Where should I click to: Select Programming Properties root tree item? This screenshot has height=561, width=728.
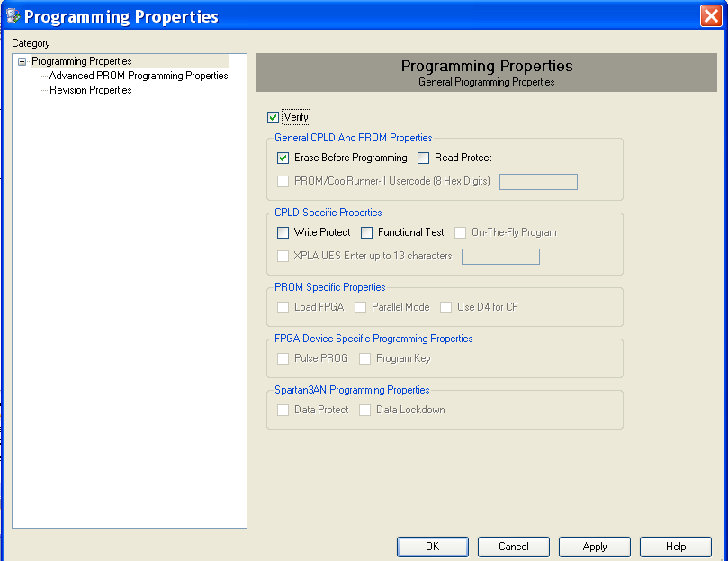click(82, 61)
